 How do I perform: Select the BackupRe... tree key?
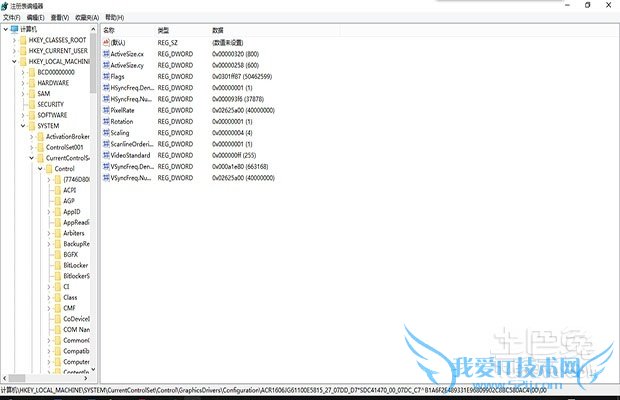coord(76,244)
